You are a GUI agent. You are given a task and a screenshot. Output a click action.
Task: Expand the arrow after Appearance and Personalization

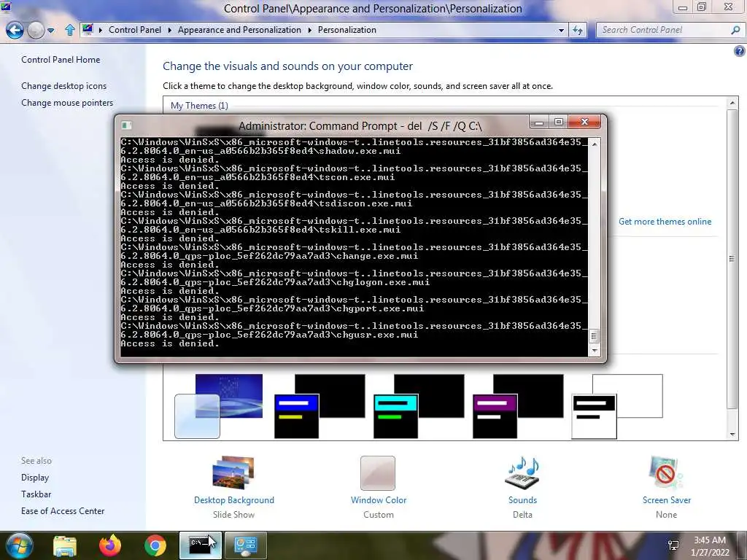pyautogui.click(x=309, y=30)
